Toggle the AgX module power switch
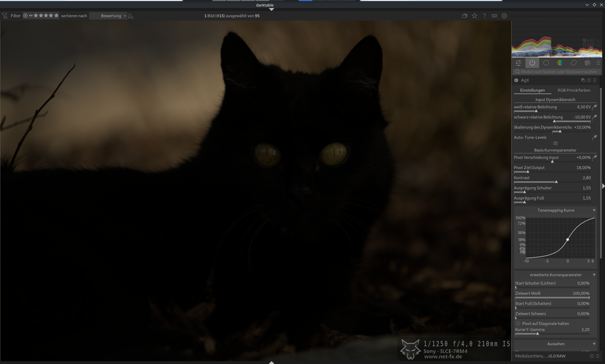Image resolution: width=605 pixels, height=364 pixels. 516,80
